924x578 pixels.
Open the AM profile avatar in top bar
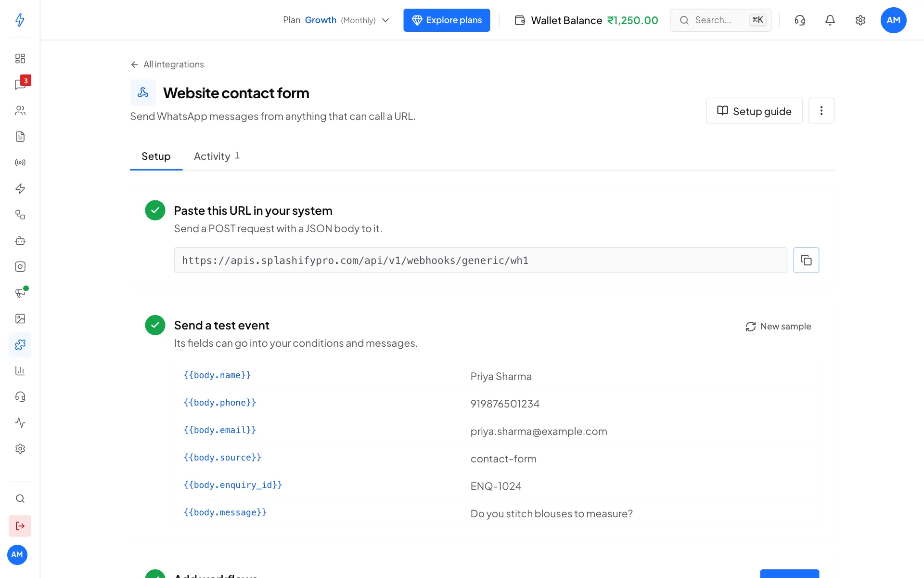click(893, 20)
